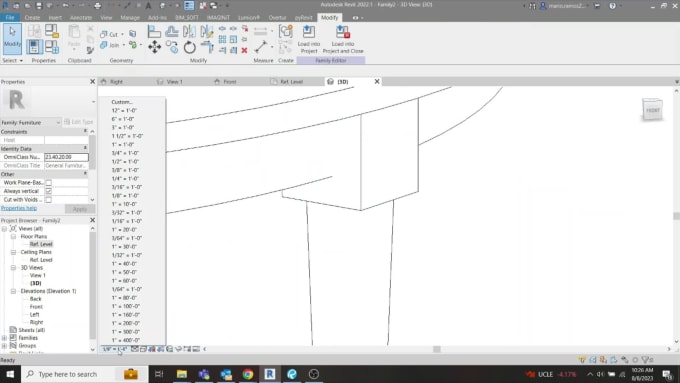The image size is (680, 383).
Task: Select the Copy tool in Modify panel
Action: point(172,47)
